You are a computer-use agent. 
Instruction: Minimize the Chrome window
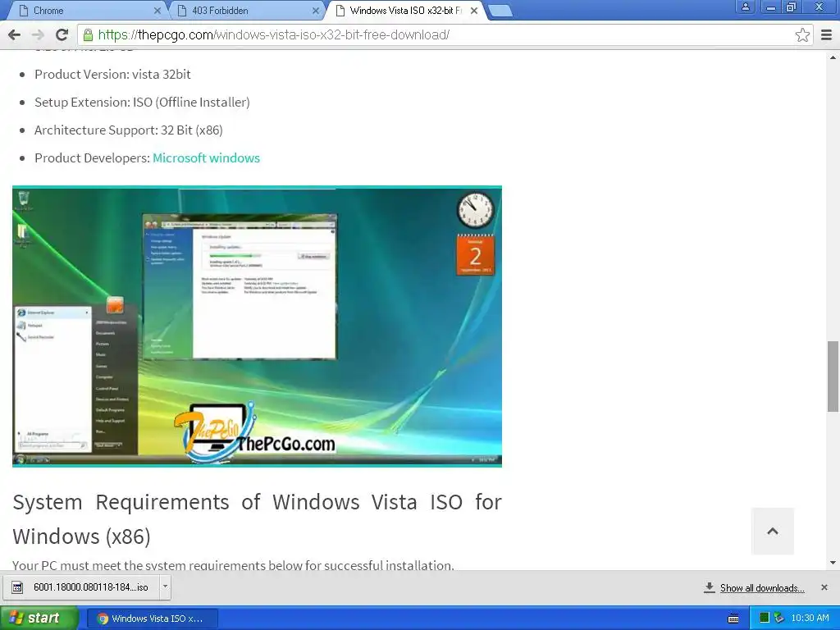[x=771, y=7]
